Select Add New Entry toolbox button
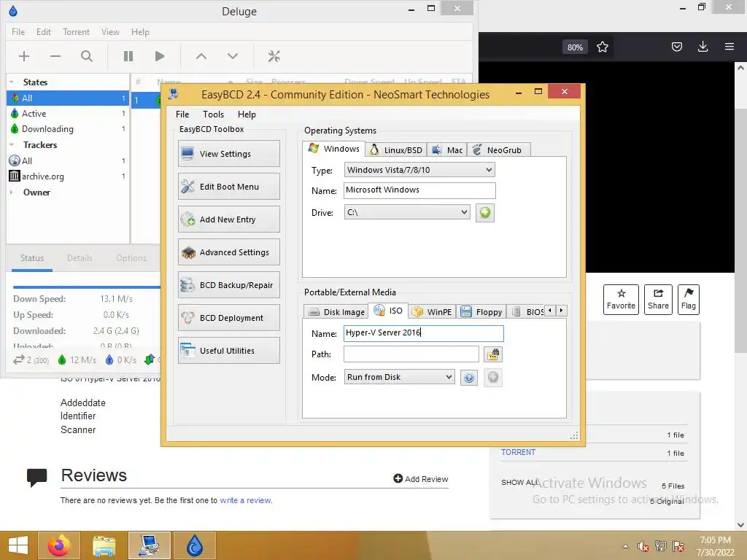747x560 pixels. click(229, 219)
